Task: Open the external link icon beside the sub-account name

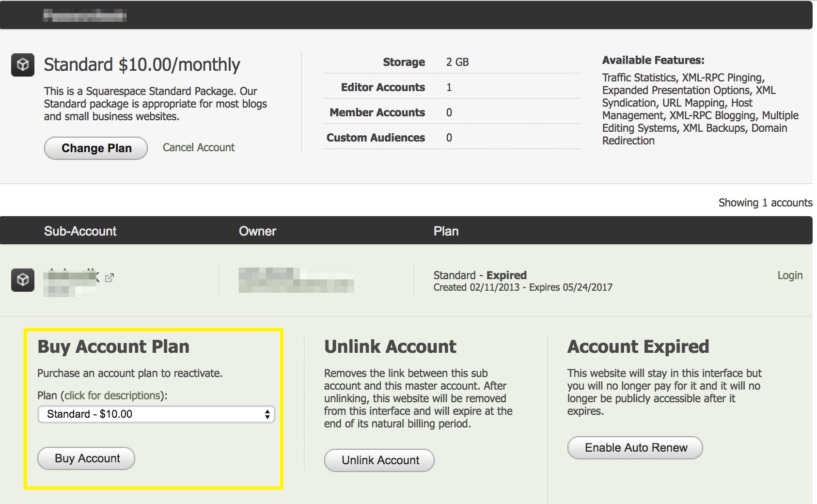Action: pyautogui.click(x=110, y=278)
